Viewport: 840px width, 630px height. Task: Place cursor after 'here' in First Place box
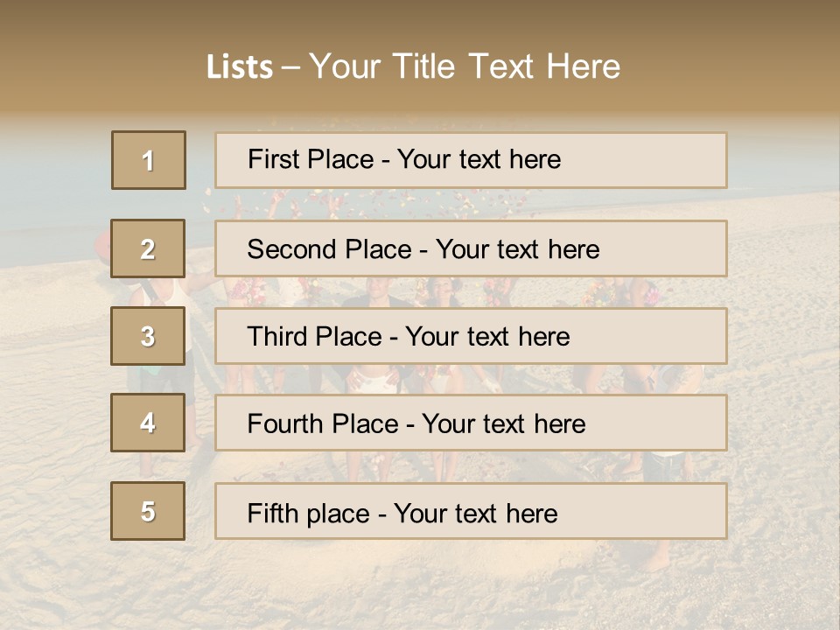click(x=563, y=159)
